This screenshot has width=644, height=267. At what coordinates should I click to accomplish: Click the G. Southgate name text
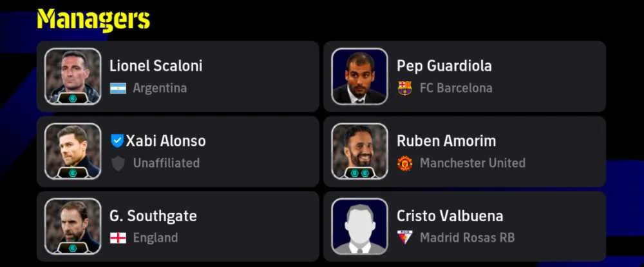pyautogui.click(x=153, y=216)
